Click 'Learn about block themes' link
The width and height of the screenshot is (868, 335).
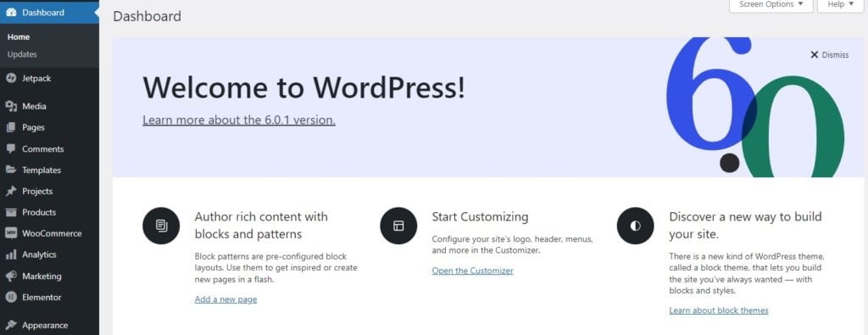pos(719,310)
